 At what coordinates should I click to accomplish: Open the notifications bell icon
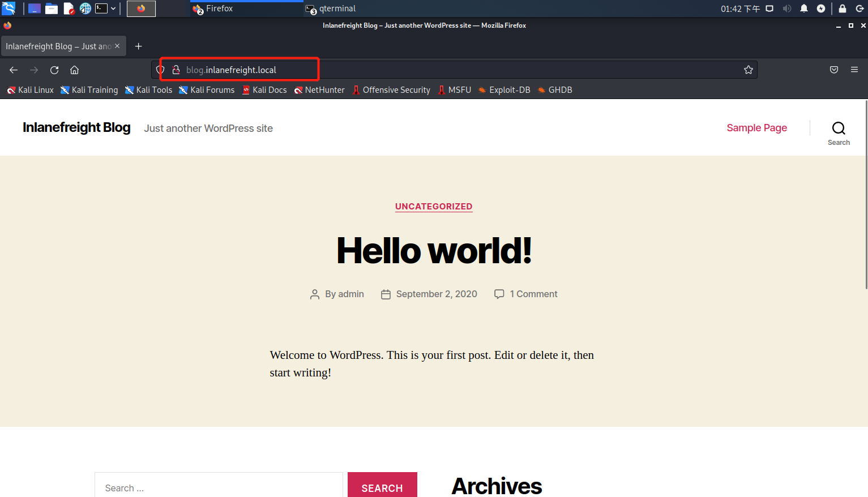coord(804,8)
